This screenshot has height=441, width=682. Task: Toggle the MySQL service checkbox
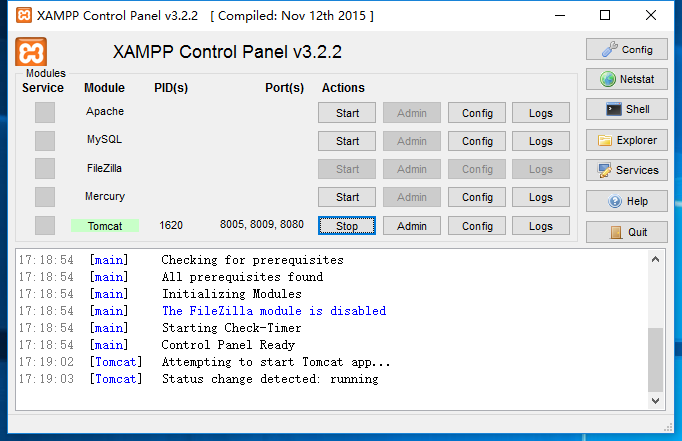pos(45,140)
